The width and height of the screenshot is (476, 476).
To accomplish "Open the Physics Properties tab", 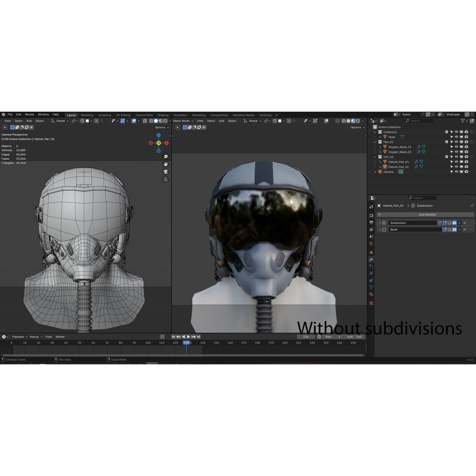I will click(371, 273).
